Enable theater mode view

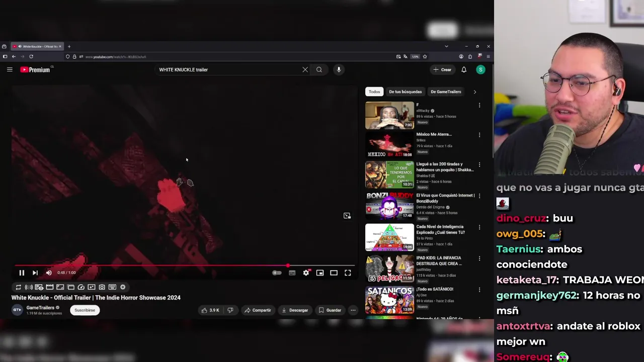point(334,273)
